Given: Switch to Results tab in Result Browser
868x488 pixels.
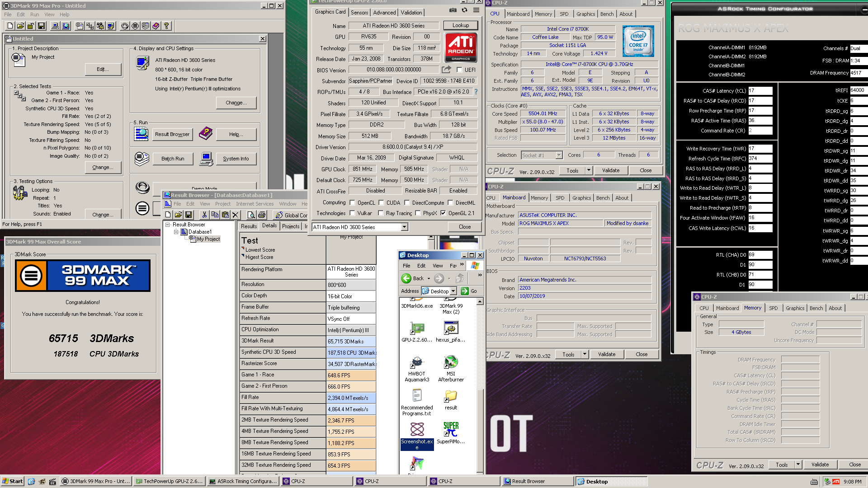Looking at the screenshot, I should 249,226.
